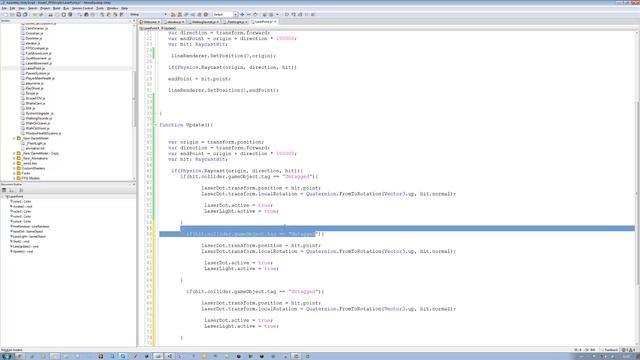Viewport: 640px width, 360px height.
Task: Open the Windows Start button
Action: click(7, 356)
